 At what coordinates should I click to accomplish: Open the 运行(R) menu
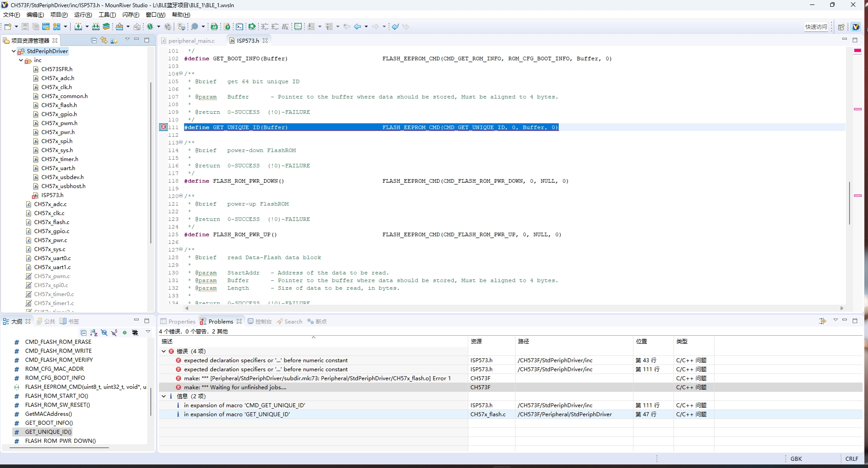point(83,15)
